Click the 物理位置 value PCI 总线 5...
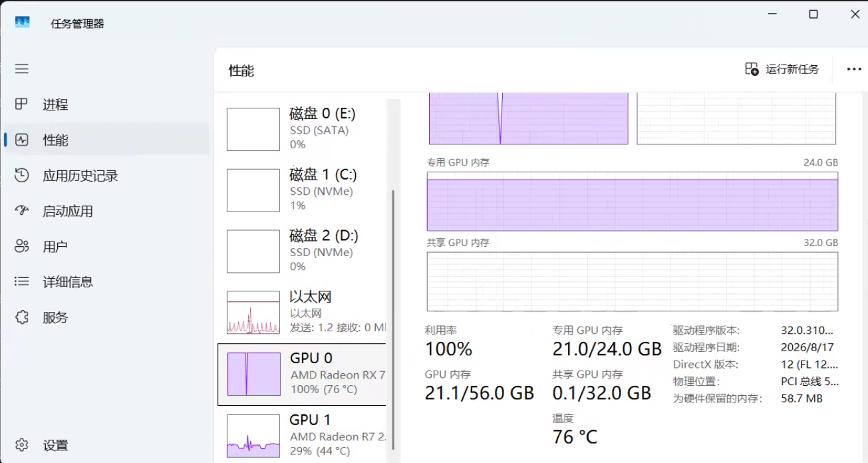The image size is (868, 463). (809, 382)
